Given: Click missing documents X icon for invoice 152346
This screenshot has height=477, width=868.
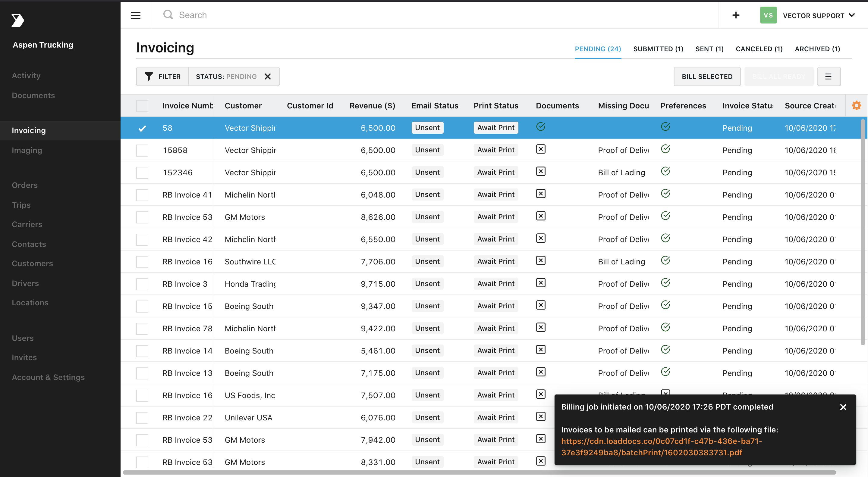Looking at the screenshot, I should click(540, 171).
